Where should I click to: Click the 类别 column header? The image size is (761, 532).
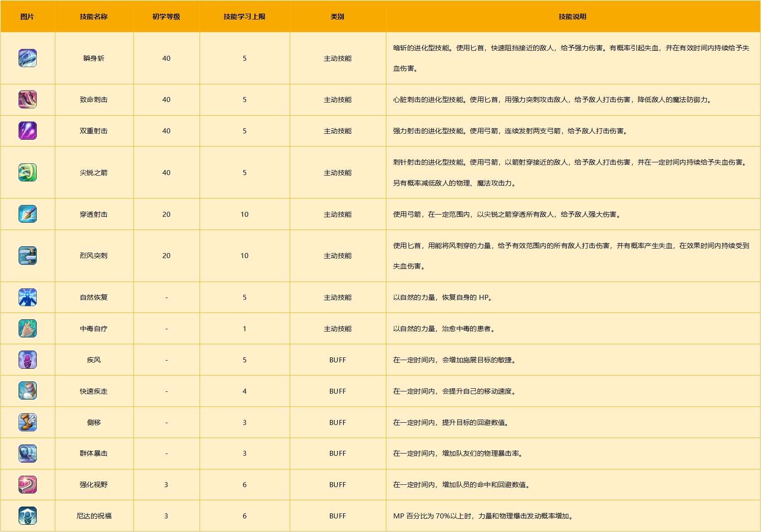click(337, 17)
